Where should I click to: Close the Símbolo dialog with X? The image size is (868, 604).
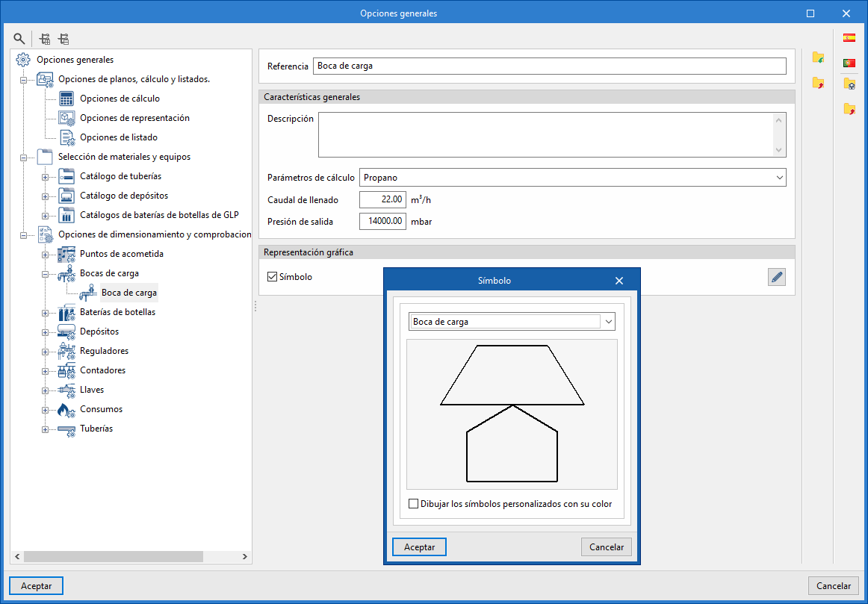(619, 281)
